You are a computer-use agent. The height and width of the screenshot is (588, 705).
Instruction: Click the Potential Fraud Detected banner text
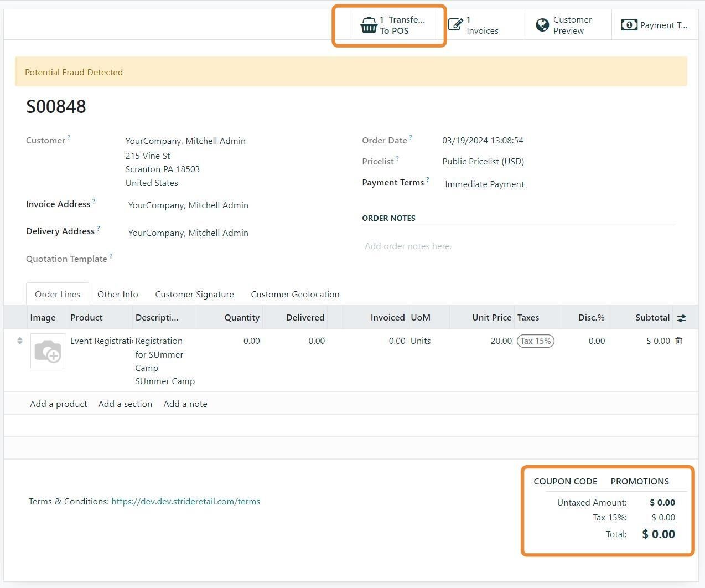click(x=74, y=72)
